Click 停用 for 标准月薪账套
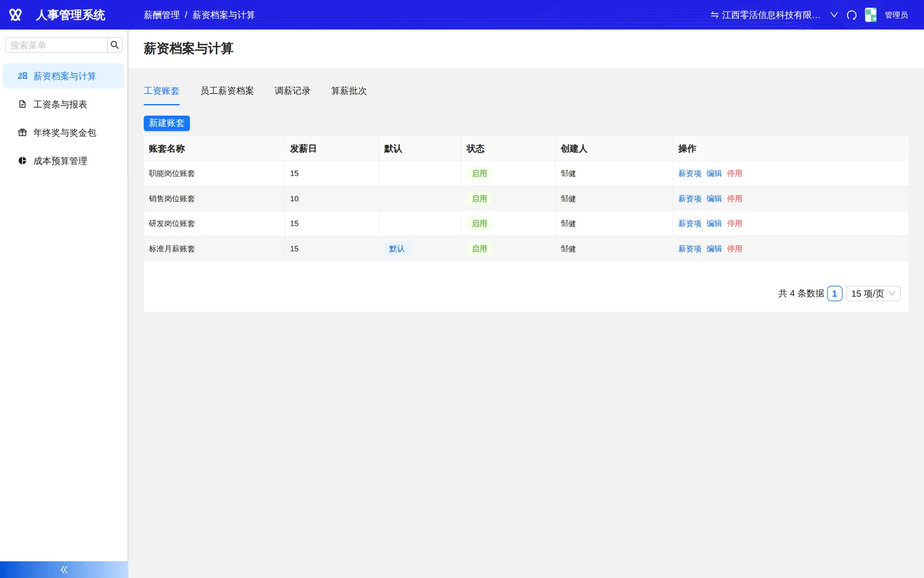This screenshot has height=578, width=924. click(735, 249)
